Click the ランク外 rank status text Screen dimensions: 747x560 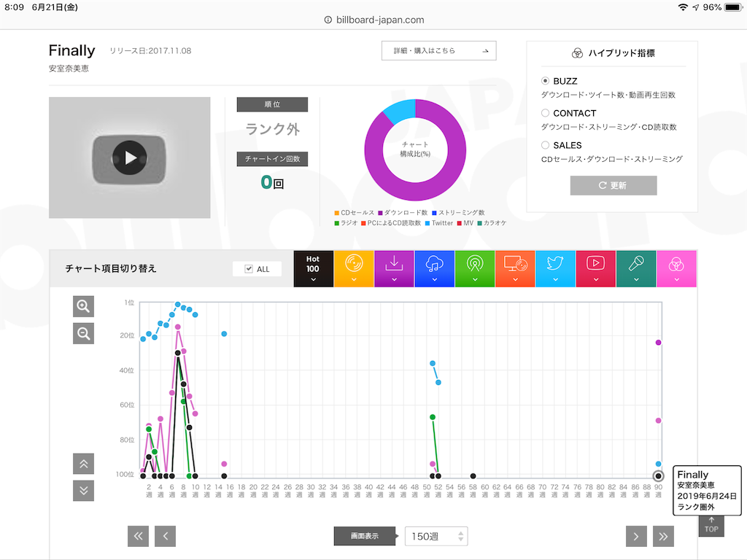pyautogui.click(x=273, y=129)
